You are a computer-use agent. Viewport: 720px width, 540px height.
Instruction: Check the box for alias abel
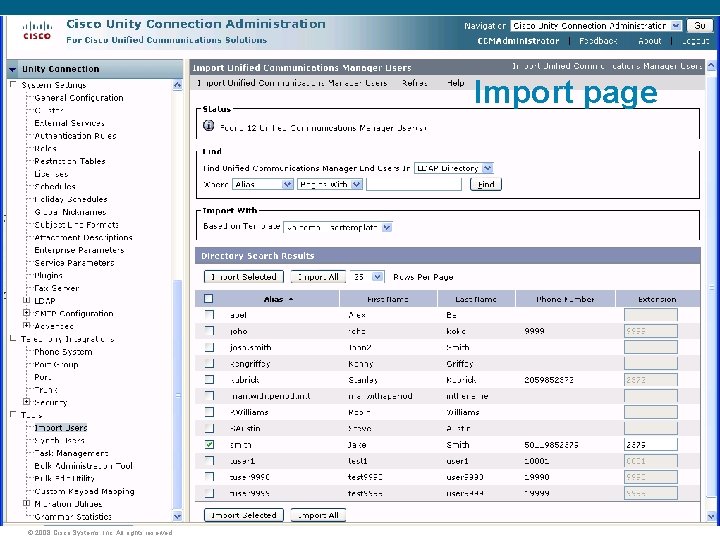click(x=209, y=315)
